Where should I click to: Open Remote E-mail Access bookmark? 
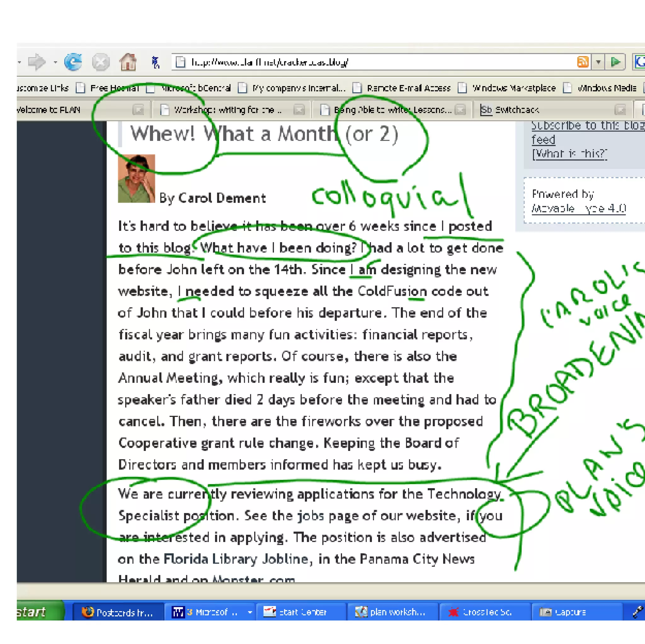(x=408, y=88)
